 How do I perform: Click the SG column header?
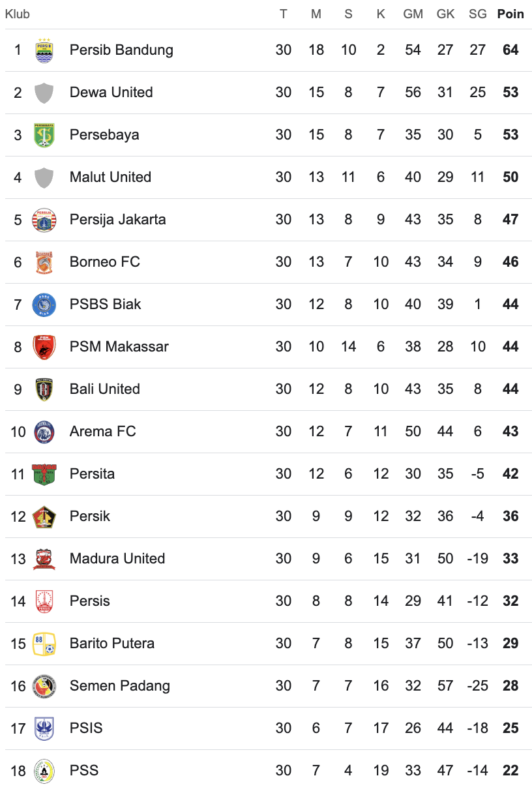[478, 14]
